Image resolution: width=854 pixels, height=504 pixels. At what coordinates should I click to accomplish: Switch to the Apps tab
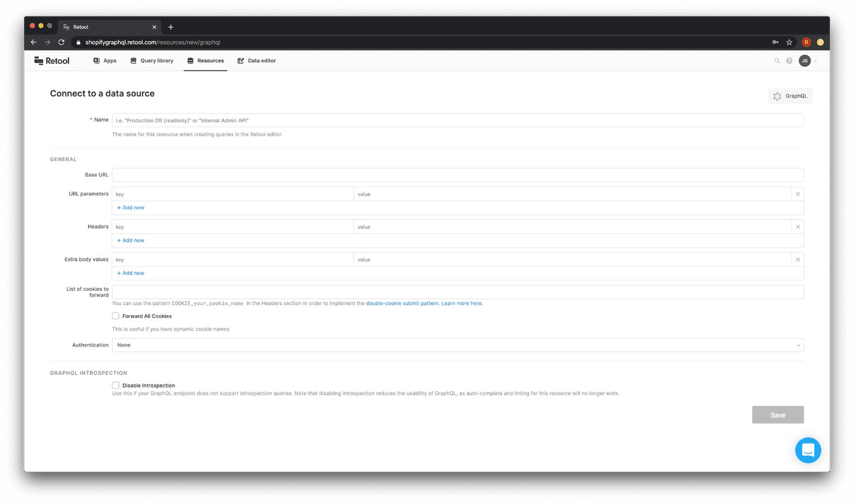104,61
